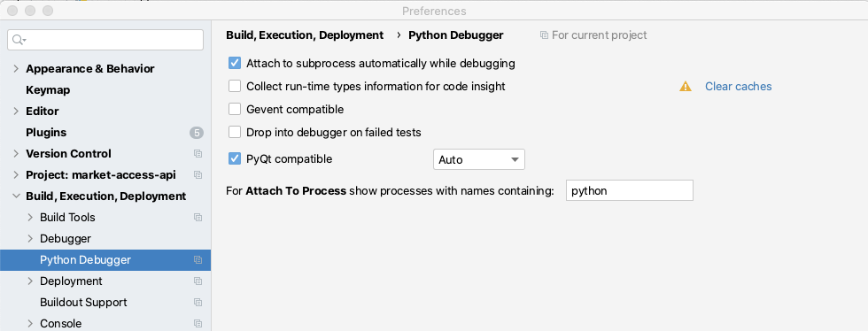Screen dimensions: 868x331
Task: Select Plugins in the settings tree
Action: pos(46,133)
